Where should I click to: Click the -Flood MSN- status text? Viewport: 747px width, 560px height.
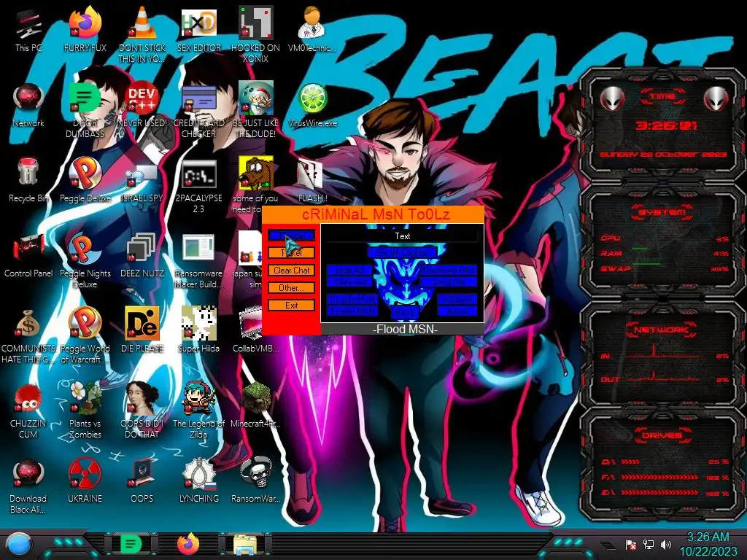coord(405,329)
